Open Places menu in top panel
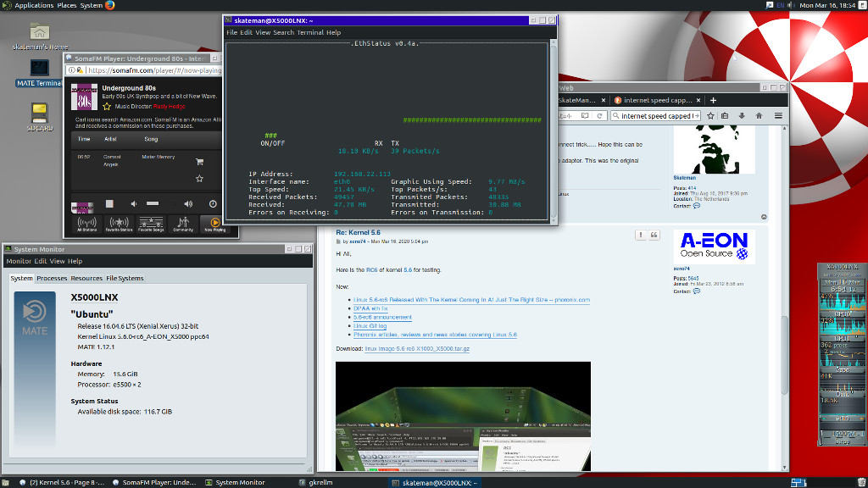The height and width of the screenshot is (488, 868). click(67, 5)
